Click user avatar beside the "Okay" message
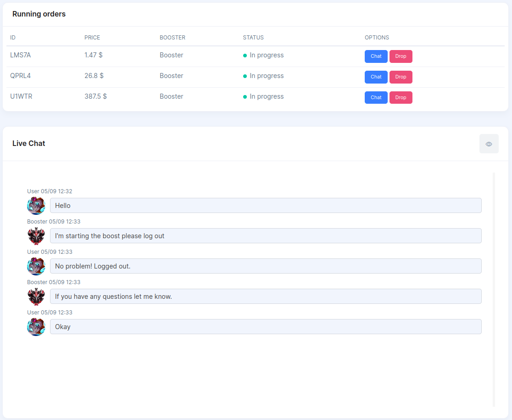This screenshot has height=420, width=512. point(36,327)
